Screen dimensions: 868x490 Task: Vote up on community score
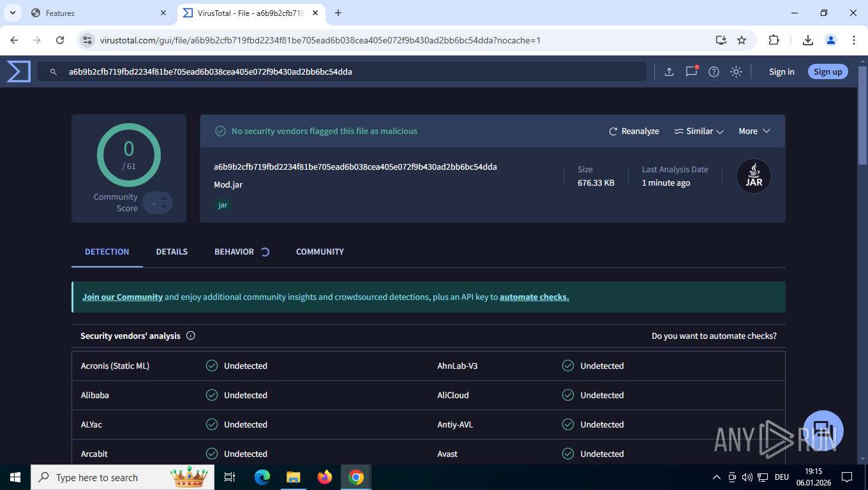[164, 198]
